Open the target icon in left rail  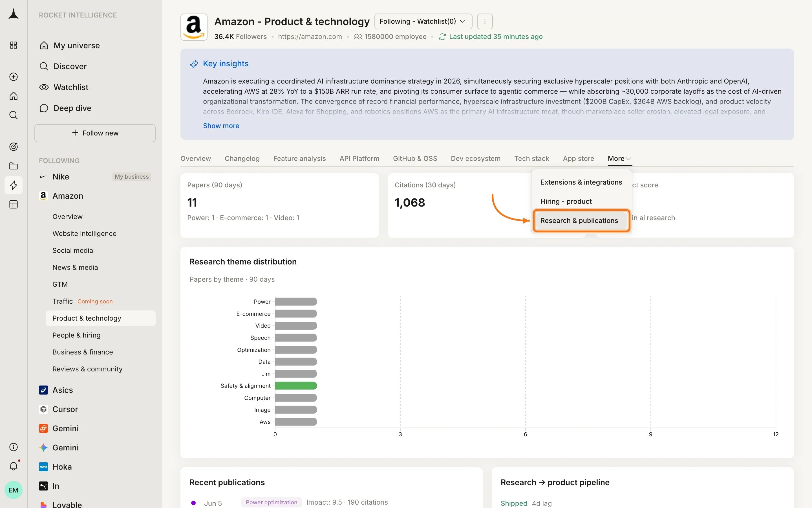tap(14, 146)
